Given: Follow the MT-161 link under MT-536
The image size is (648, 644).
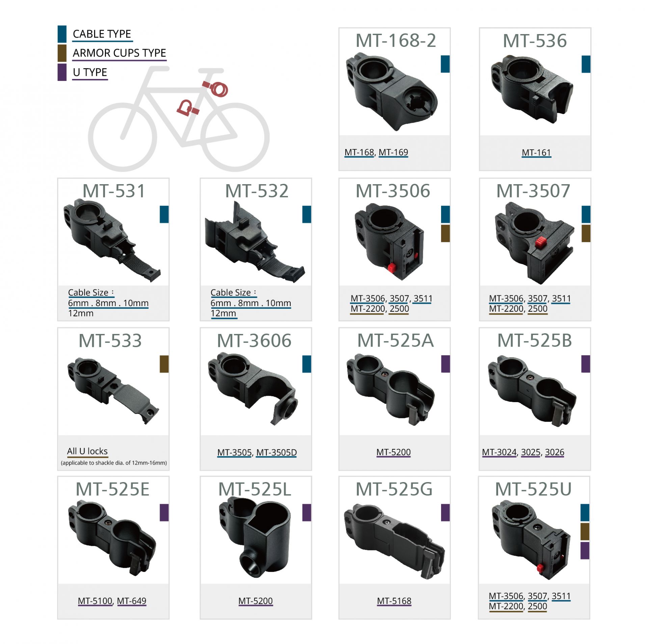Looking at the screenshot, I should tap(536, 152).
